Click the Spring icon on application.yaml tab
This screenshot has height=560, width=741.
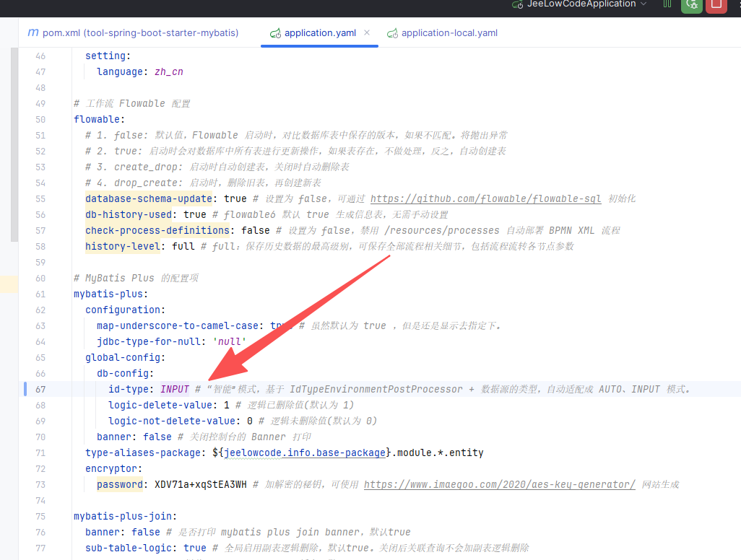(x=274, y=33)
